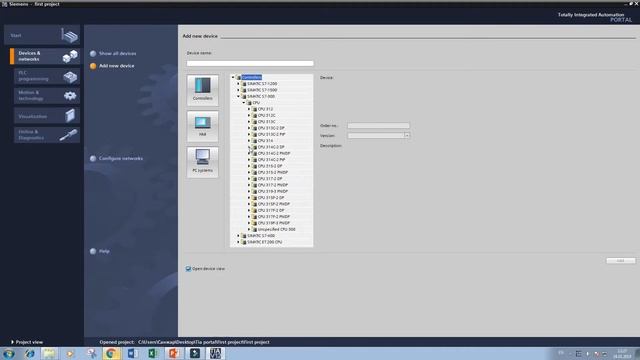This screenshot has width=640, height=360.
Task: Click the Motion & technology gear icon
Action: click(x=70, y=96)
